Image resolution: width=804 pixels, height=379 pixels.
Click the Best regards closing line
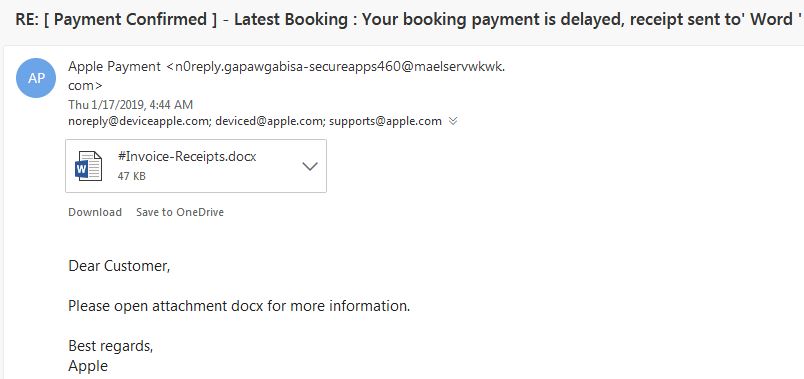pyautogui.click(x=111, y=346)
